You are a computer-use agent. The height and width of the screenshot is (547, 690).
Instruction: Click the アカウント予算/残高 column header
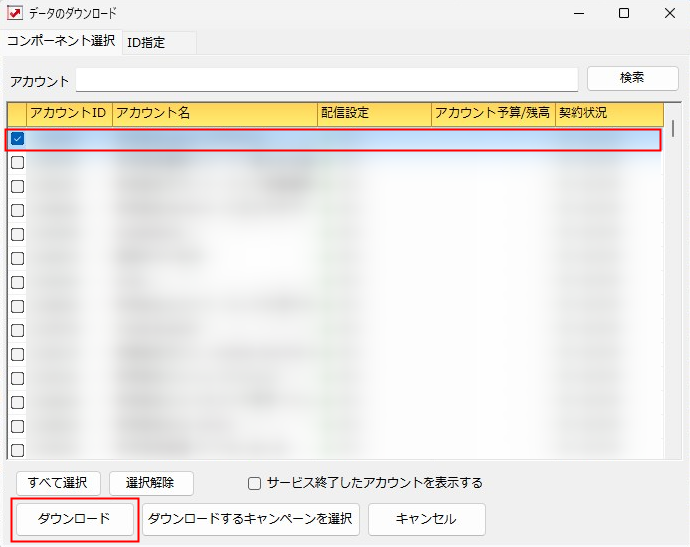pos(492,113)
